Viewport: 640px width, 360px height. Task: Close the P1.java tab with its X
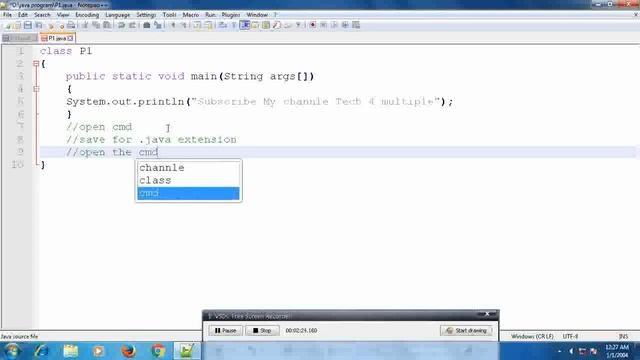pyautogui.click(x=71, y=38)
